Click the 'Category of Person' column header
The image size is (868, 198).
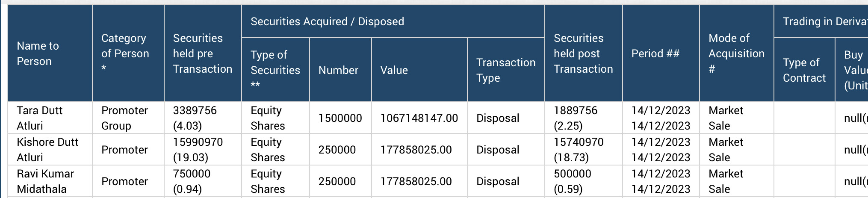click(125, 53)
